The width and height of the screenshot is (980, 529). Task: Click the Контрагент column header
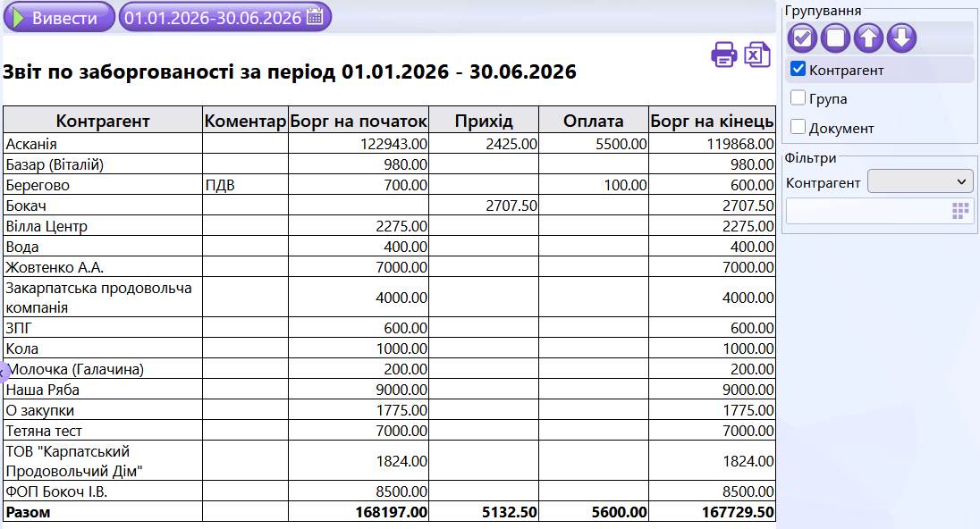[103, 120]
